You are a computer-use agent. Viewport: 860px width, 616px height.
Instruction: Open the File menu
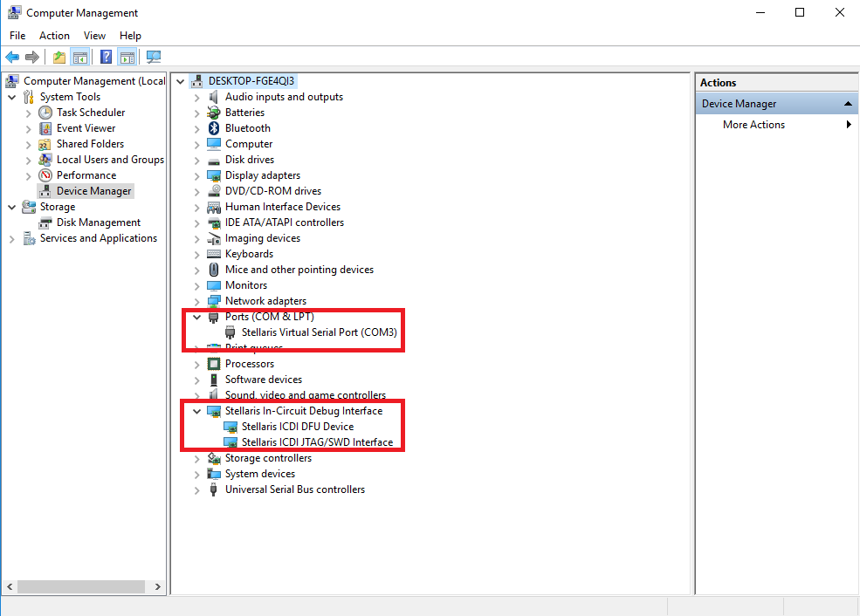(x=17, y=36)
